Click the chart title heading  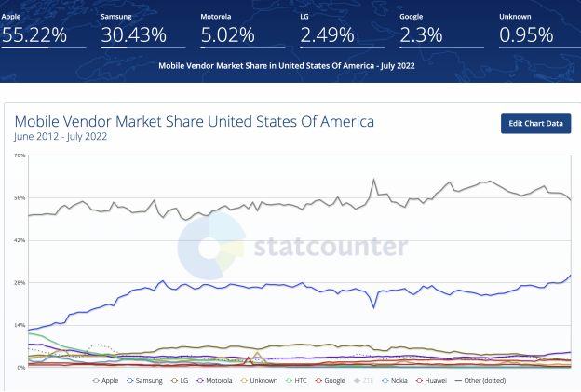point(195,122)
